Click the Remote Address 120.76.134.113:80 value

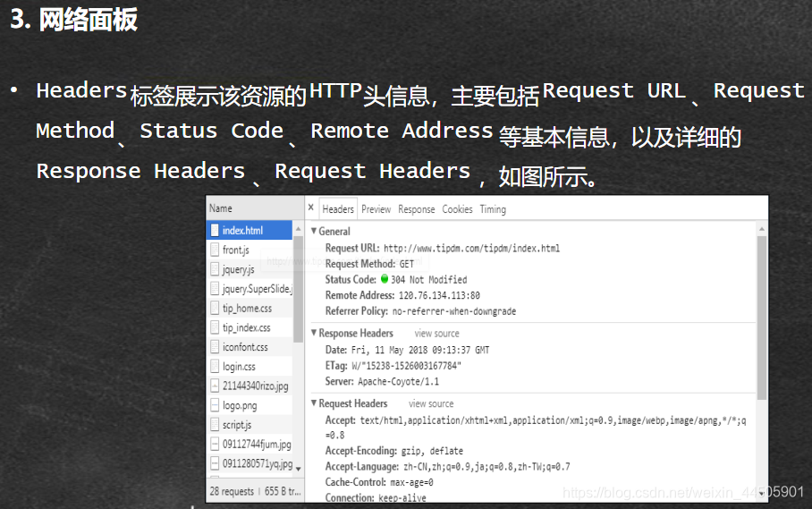[439, 296]
